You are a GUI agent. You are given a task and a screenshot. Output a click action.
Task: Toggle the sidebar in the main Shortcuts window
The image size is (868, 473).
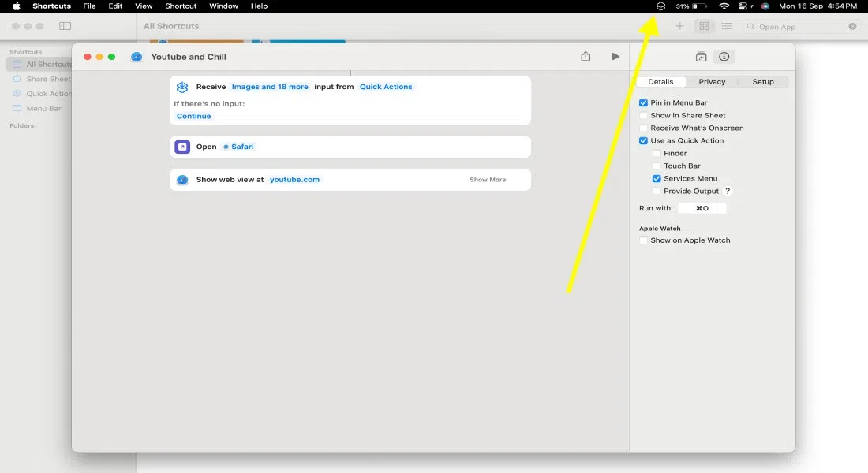[65, 26]
